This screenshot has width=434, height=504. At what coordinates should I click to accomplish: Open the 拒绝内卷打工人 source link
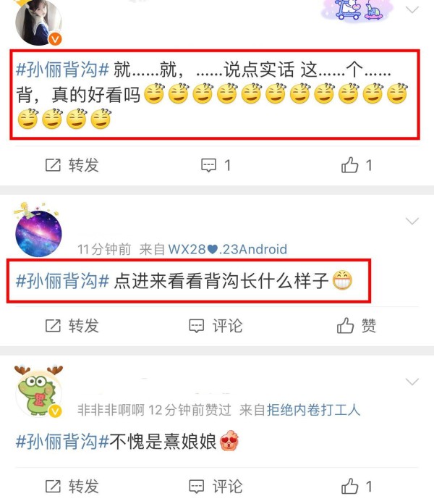tap(313, 410)
